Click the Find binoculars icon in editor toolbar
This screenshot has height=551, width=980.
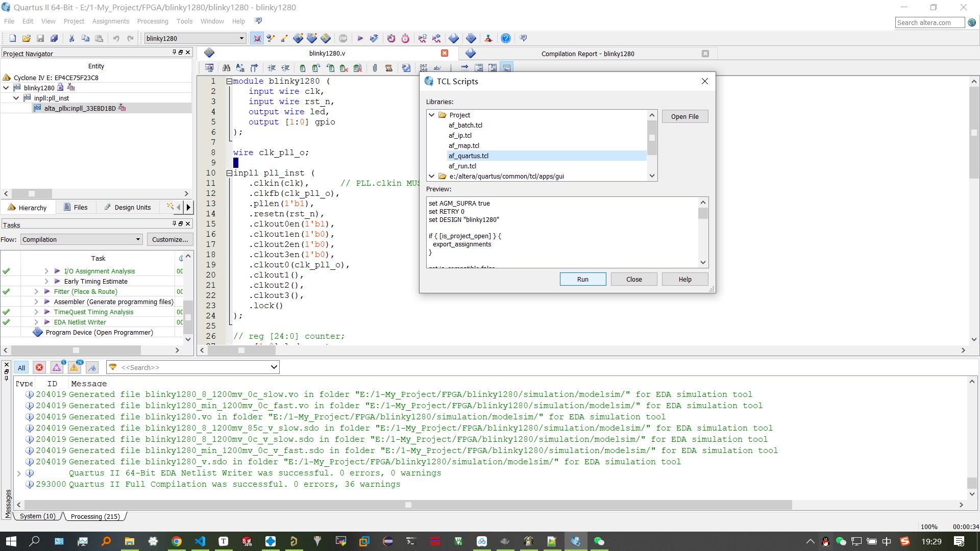click(x=226, y=68)
